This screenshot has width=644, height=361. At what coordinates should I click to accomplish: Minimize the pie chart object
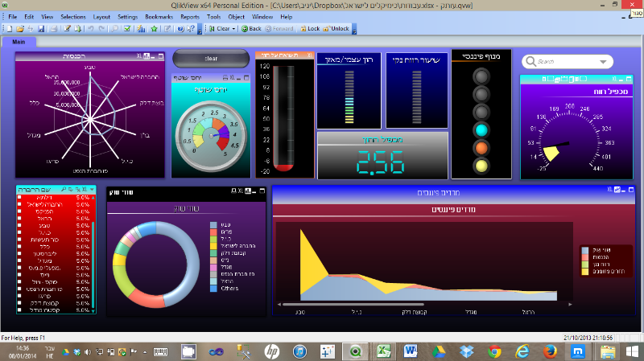tap(254, 191)
